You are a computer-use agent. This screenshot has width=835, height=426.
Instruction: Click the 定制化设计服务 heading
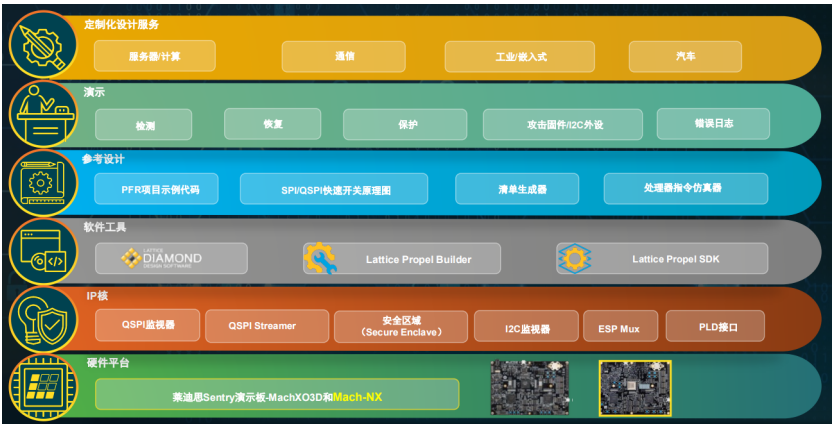[x=121, y=24]
